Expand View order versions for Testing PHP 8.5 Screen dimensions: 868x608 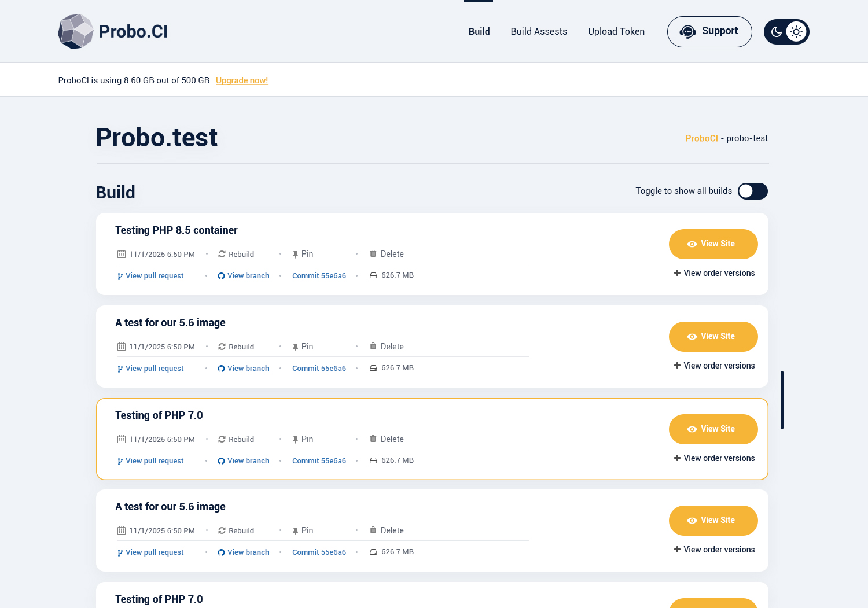tap(714, 273)
